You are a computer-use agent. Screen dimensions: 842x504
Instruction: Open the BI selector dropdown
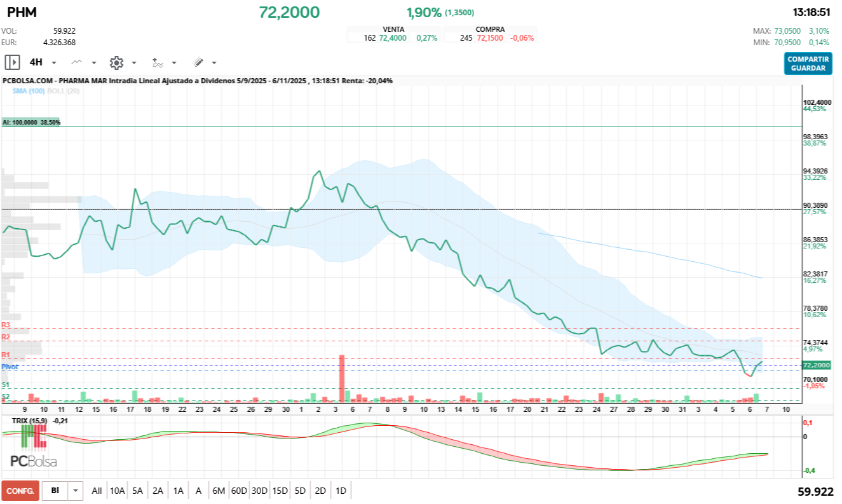click(x=74, y=491)
